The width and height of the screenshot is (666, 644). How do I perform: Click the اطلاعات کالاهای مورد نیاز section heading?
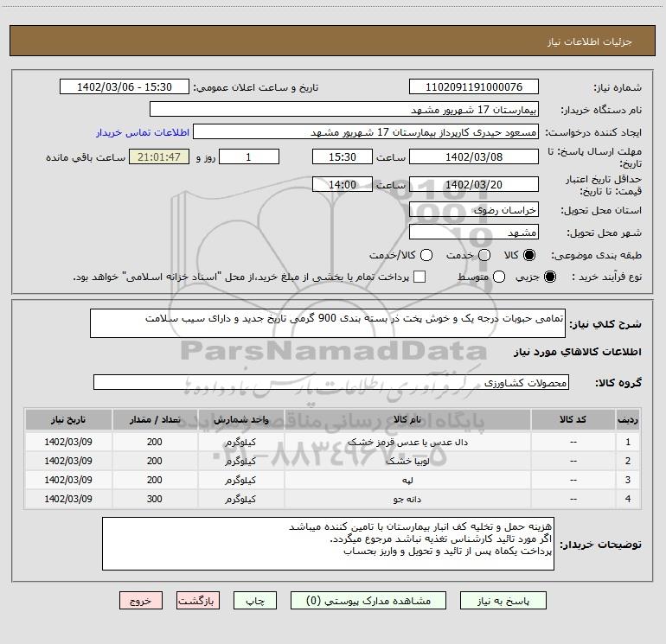(x=578, y=352)
